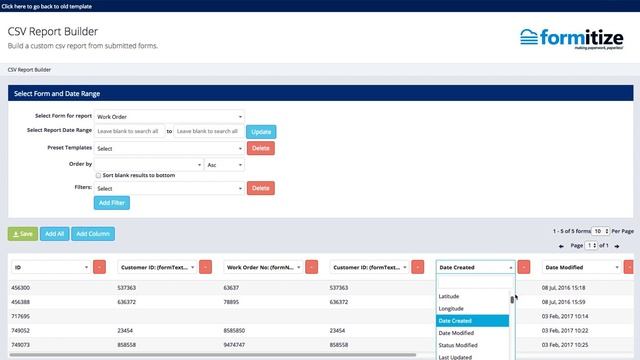Screen dimensions: 640x360
Task: Click the Add Filter button
Action: coord(112,203)
